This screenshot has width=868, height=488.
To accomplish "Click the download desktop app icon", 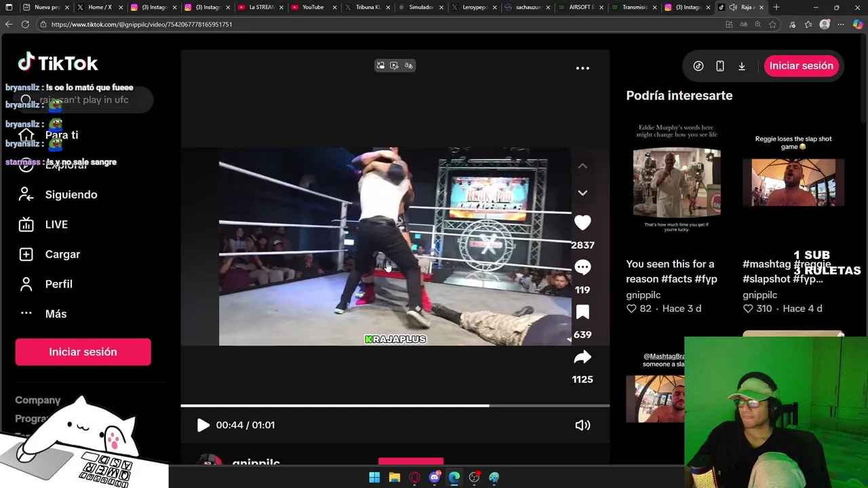I will pos(742,66).
